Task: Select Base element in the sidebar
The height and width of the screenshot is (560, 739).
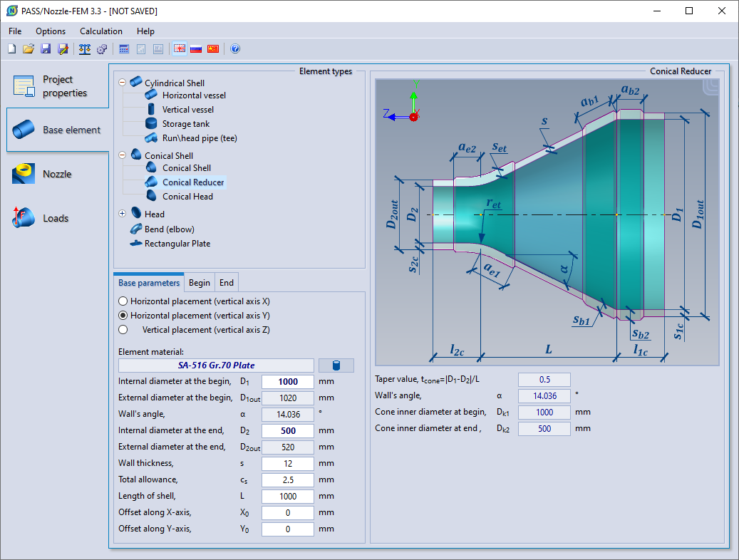Action: coord(58,130)
